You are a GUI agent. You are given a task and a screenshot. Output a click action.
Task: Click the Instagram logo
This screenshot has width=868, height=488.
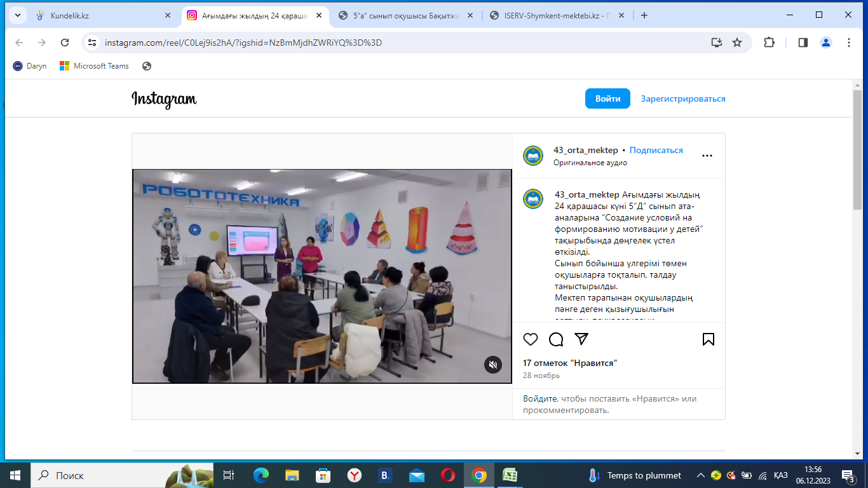point(164,99)
